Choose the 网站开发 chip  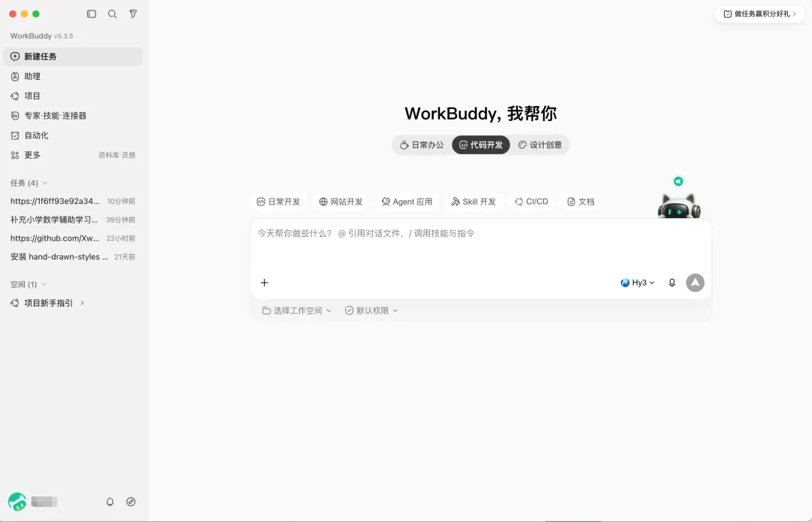point(341,202)
